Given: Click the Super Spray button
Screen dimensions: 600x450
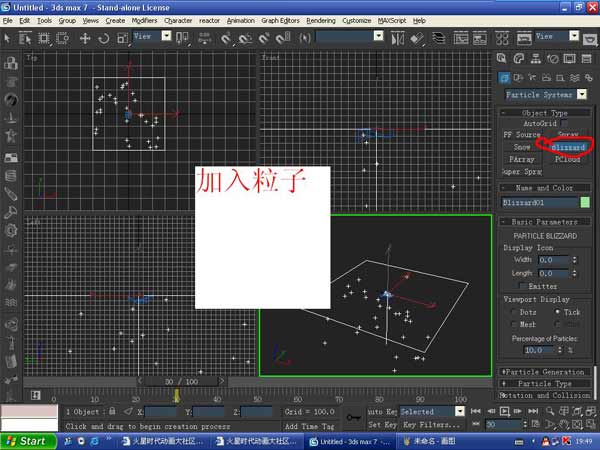Looking at the screenshot, I should [x=522, y=172].
